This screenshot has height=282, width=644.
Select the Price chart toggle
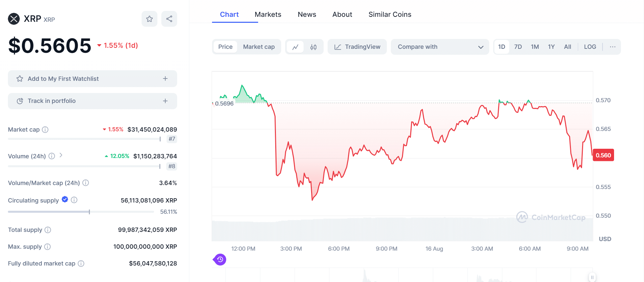225,47
